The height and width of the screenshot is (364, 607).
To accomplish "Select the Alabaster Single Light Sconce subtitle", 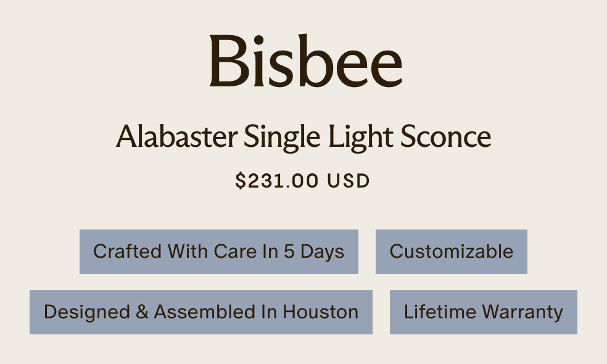I will (303, 136).
